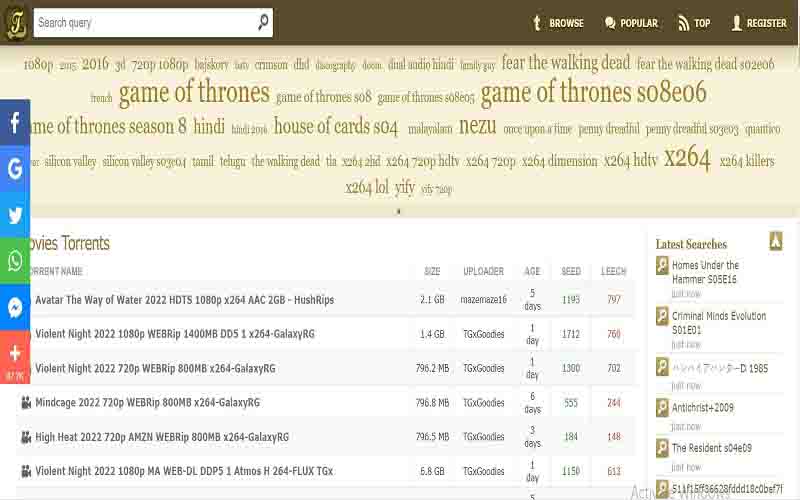
Task: Share via the Facebook sidebar icon
Action: tap(15, 122)
